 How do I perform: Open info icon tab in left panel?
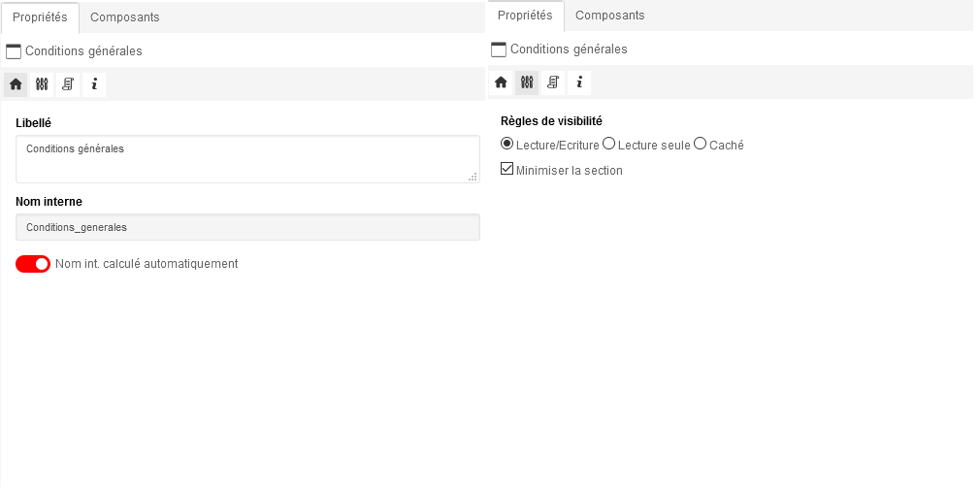pyautogui.click(x=94, y=84)
